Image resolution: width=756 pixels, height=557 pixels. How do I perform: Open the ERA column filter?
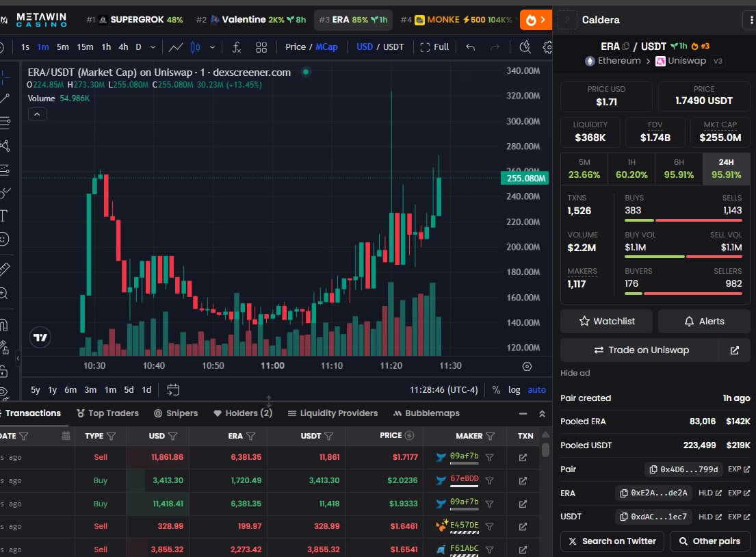[x=250, y=436]
